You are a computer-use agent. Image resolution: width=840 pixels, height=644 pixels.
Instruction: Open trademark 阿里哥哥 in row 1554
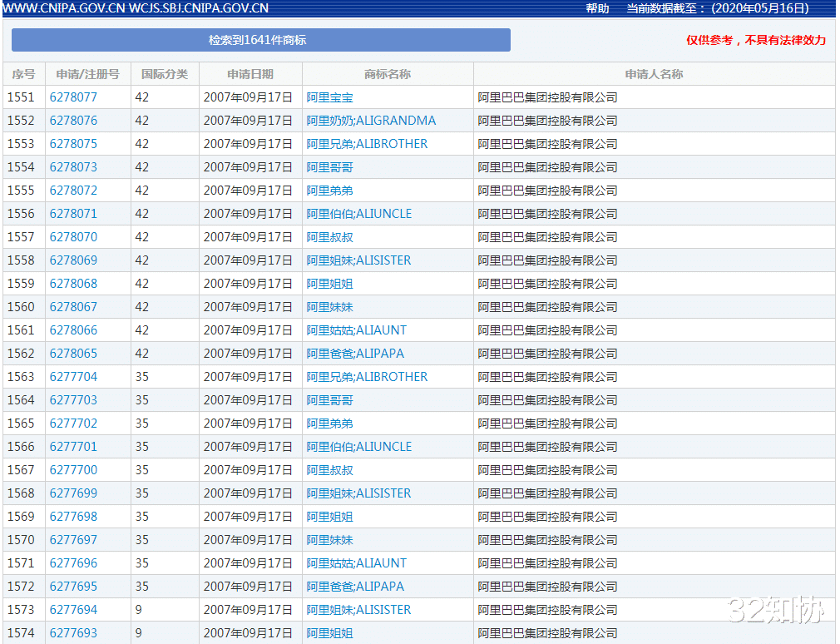tap(329, 167)
